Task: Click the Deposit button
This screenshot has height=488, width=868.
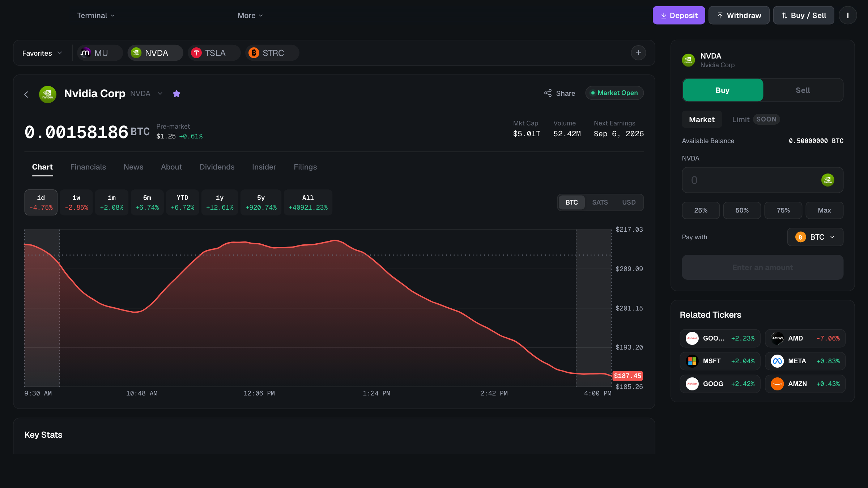Action: 679,16
